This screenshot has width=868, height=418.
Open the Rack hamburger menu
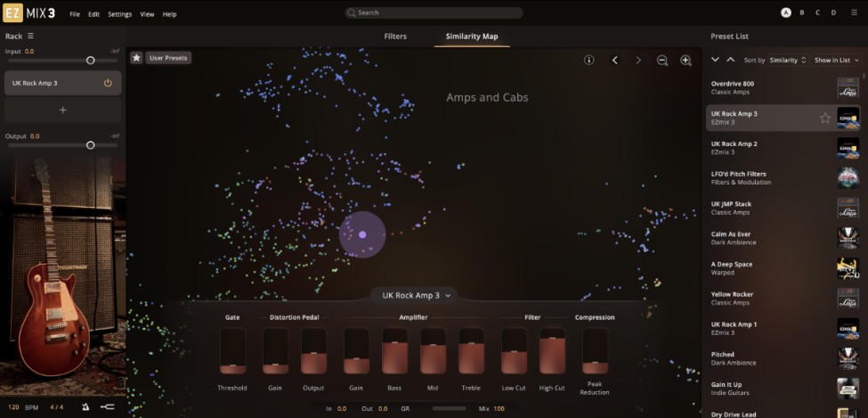point(30,36)
